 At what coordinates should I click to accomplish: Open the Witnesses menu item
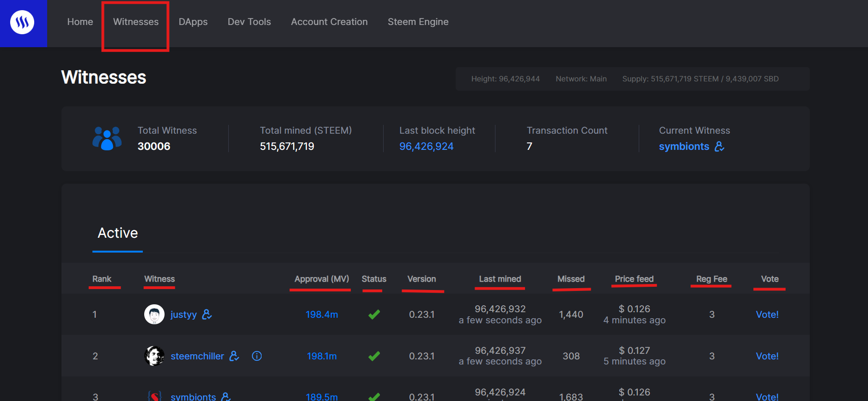136,22
